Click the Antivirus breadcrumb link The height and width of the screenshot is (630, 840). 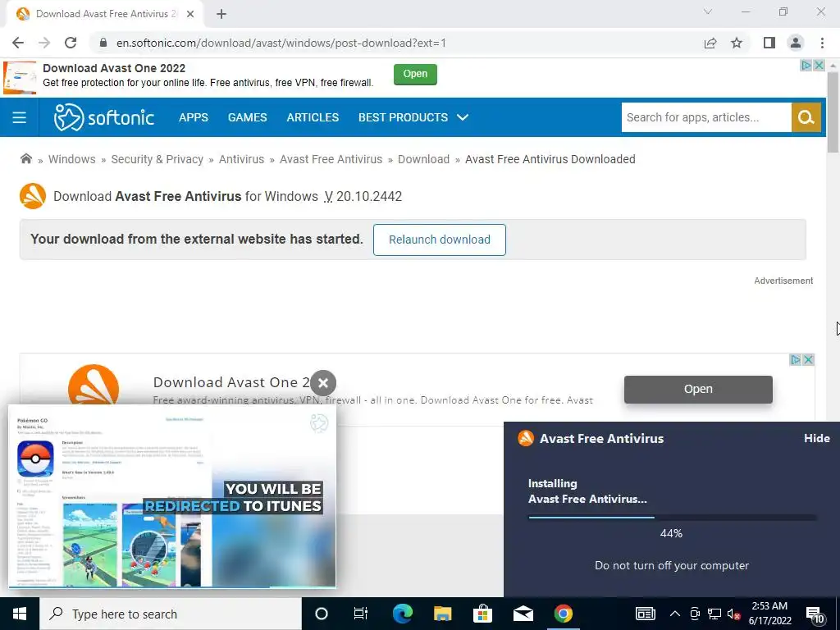tap(242, 159)
